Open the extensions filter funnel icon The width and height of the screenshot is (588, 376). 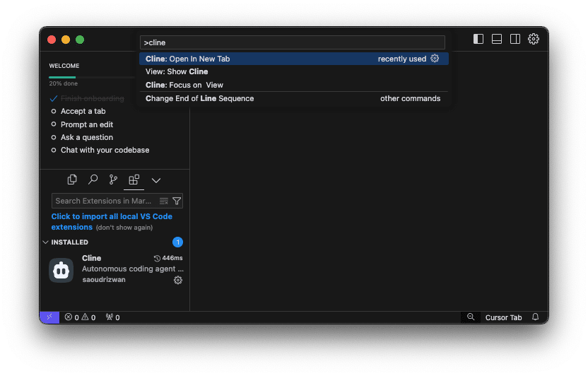(x=177, y=201)
